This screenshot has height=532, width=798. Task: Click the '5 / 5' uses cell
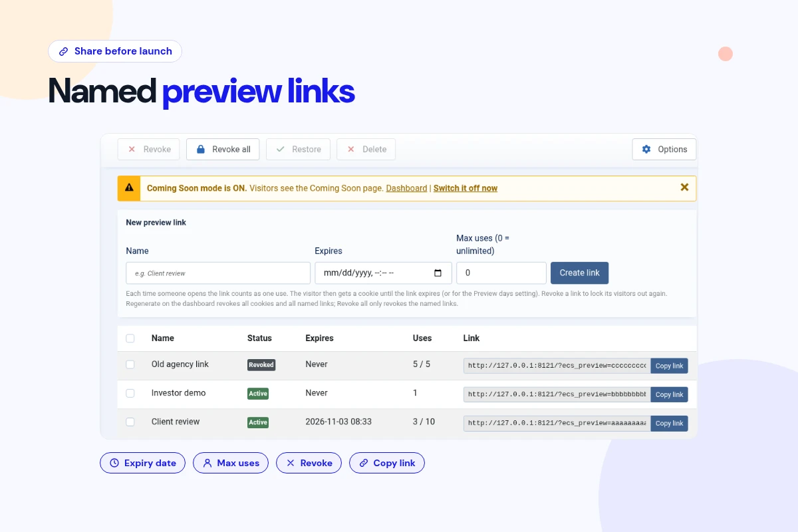pos(422,364)
